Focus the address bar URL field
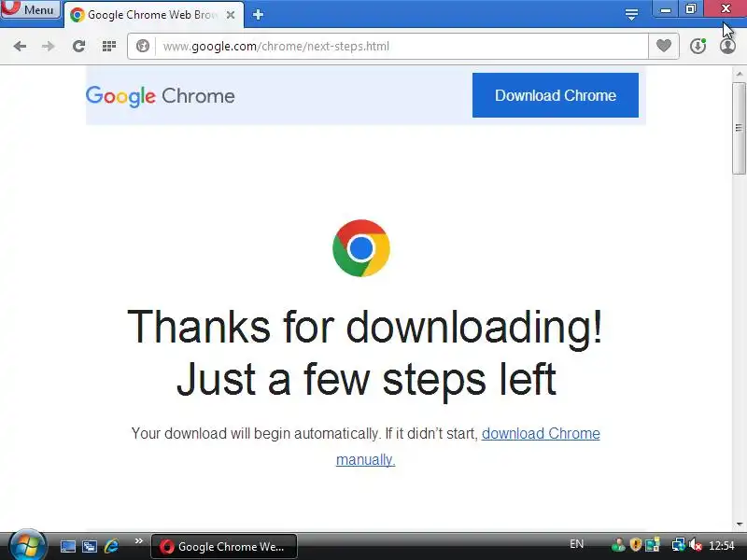This screenshot has width=747, height=560. tap(402, 46)
